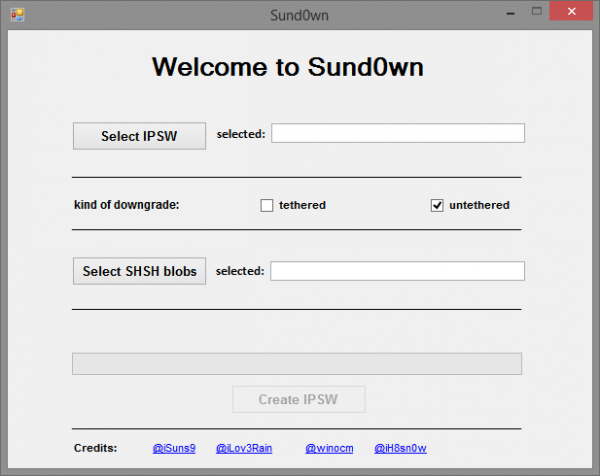The height and width of the screenshot is (476, 600).
Task: Click the 'selected:' label beside SHSH blobs
Action: (x=240, y=271)
